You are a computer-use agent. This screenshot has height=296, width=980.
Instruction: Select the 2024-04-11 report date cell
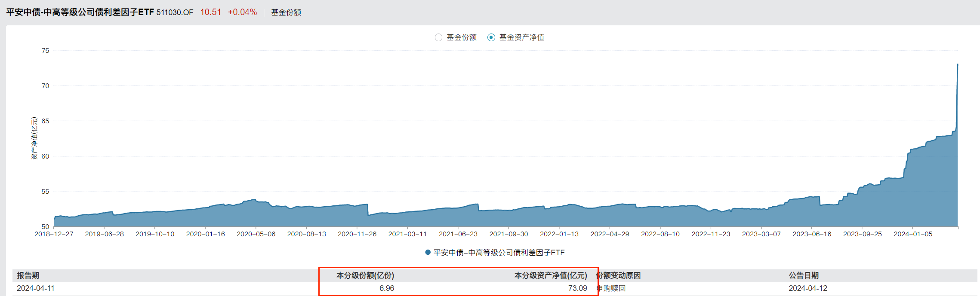point(36,288)
